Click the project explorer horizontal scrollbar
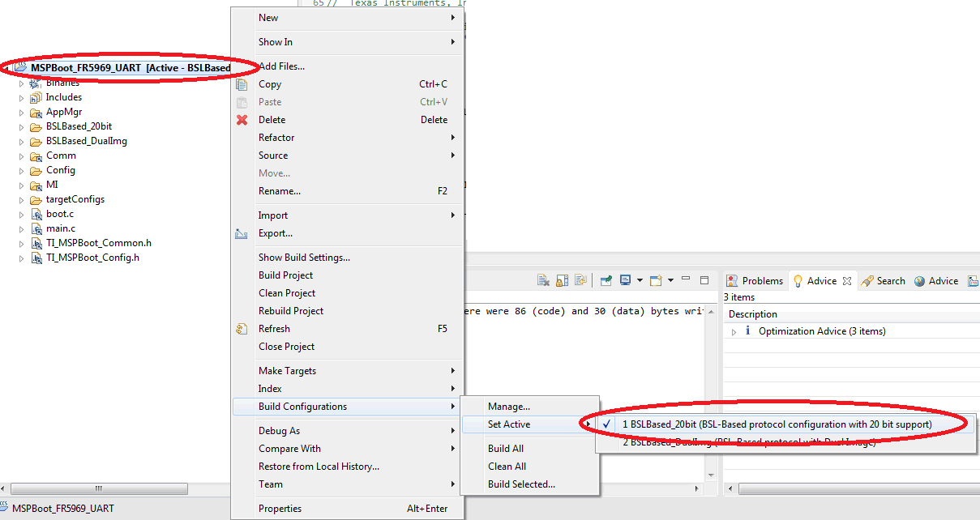The width and height of the screenshot is (980, 520). point(99,489)
